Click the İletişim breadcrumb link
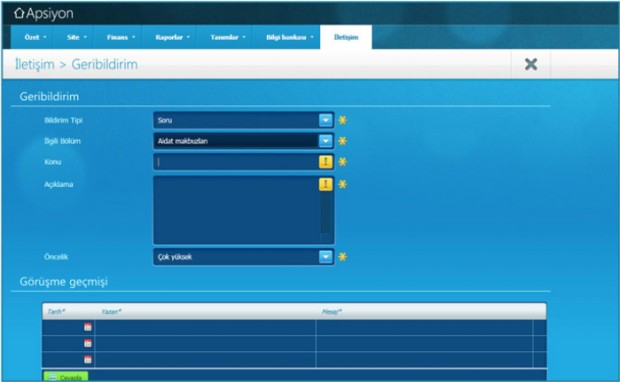Screen dimensions: 620x382 point(34,64)
